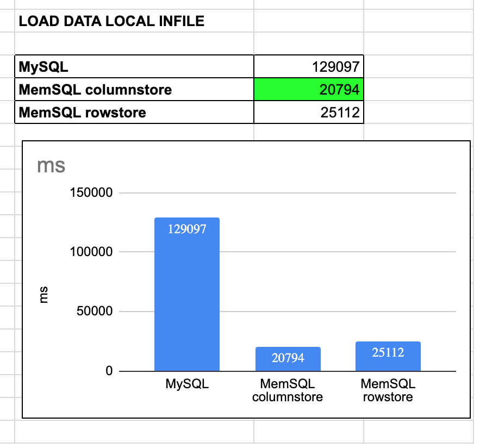Click the table cell with value 25112
The width and height of the screenshot is (486, 448).
tap(309, 112)
